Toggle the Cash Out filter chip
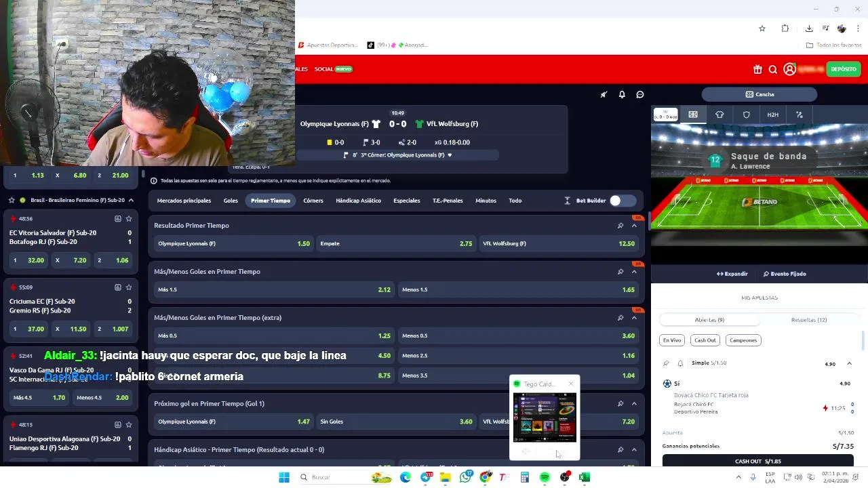The height and width of the screenshot is (488, 868). (x=705, y=340)
